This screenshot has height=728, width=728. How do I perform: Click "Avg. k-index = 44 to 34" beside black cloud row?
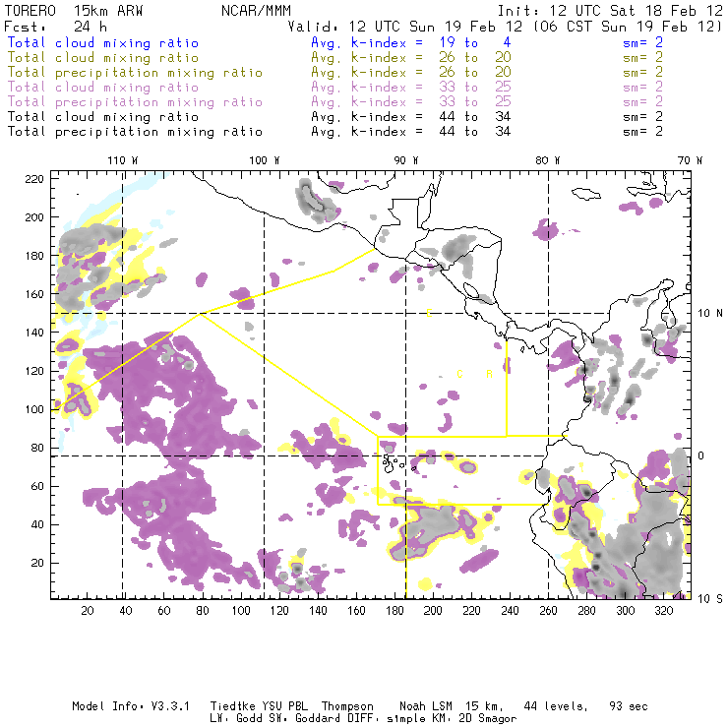411,116
